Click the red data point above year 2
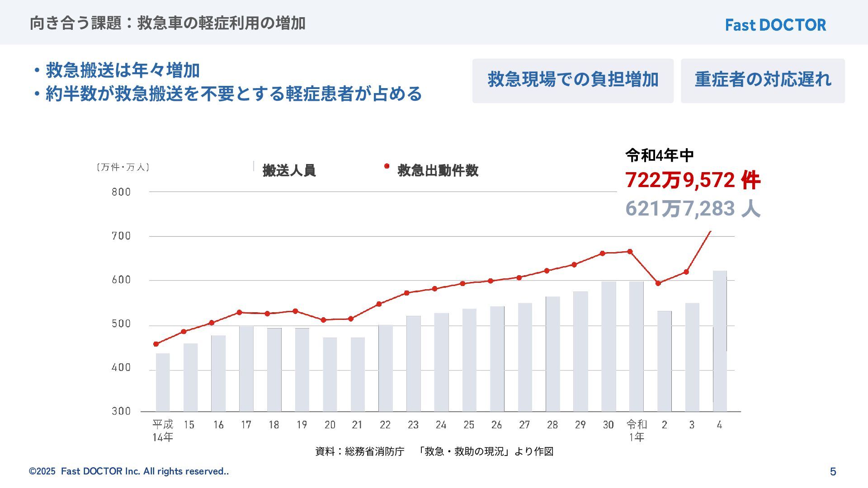Viewport: 868px width, 488px height. coord(658,283)
